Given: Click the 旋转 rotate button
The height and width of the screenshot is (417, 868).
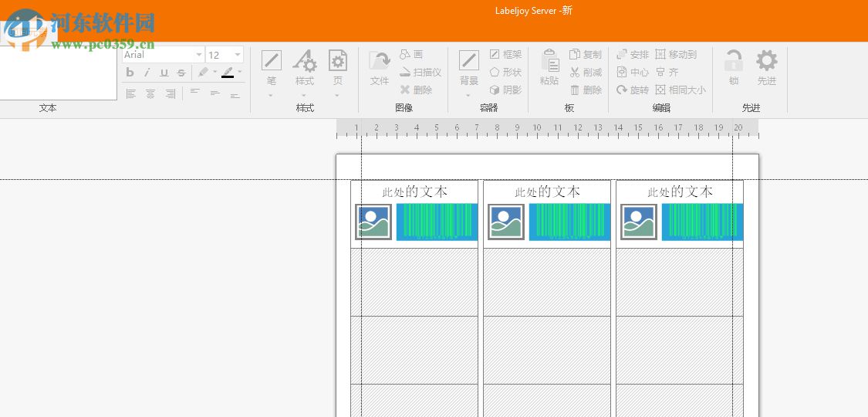Looking at the screenshot, I should 633,90.
